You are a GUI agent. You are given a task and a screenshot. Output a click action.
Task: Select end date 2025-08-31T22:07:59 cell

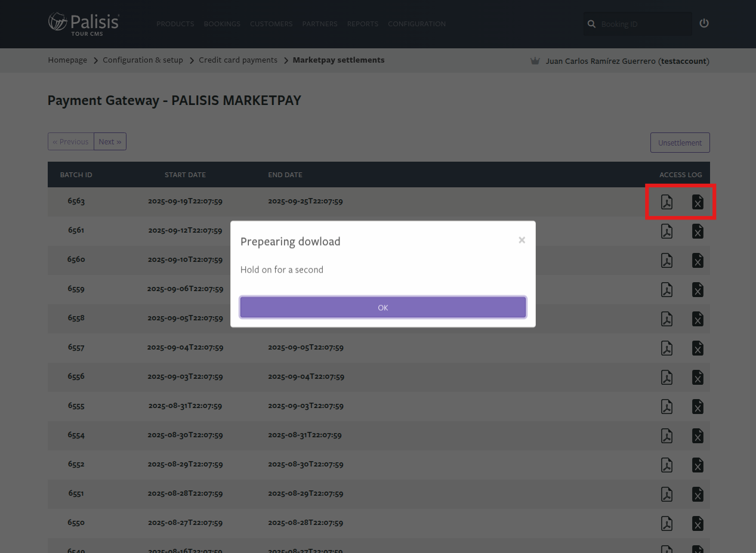point(305,435)
